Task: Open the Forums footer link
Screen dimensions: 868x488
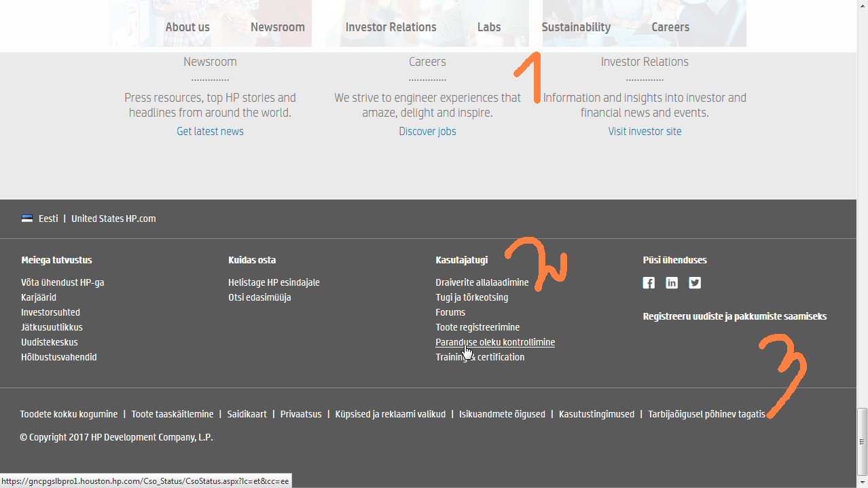Action: click(x=450, y=312)
